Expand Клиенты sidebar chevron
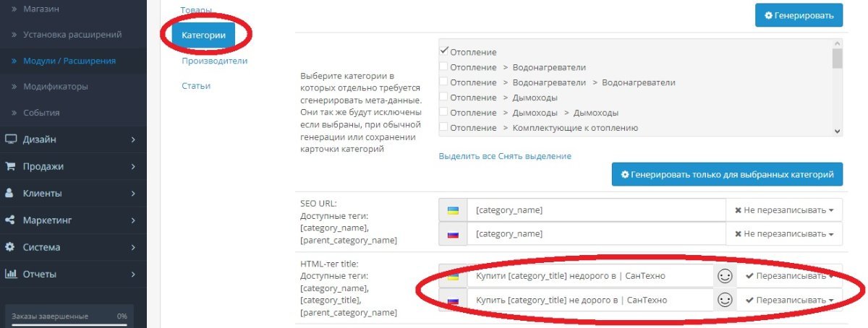 [x=133, y=193]
